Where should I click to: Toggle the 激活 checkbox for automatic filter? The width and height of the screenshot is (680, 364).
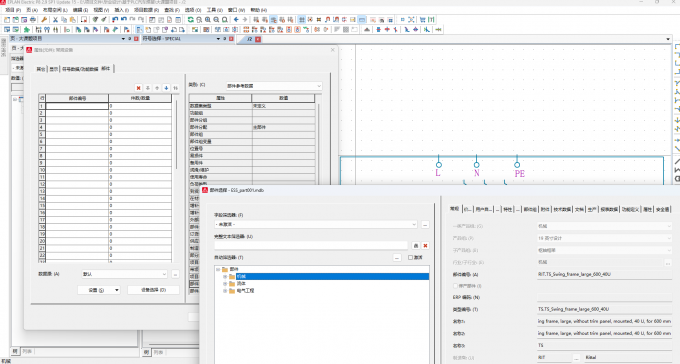click(x=410, y=258)
